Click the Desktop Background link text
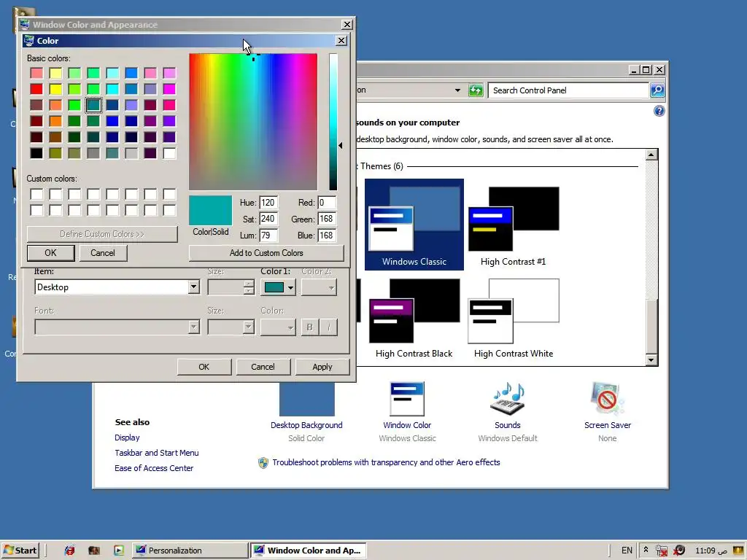The height and width of the screenshot is (560, 747). tap(306, 425)
